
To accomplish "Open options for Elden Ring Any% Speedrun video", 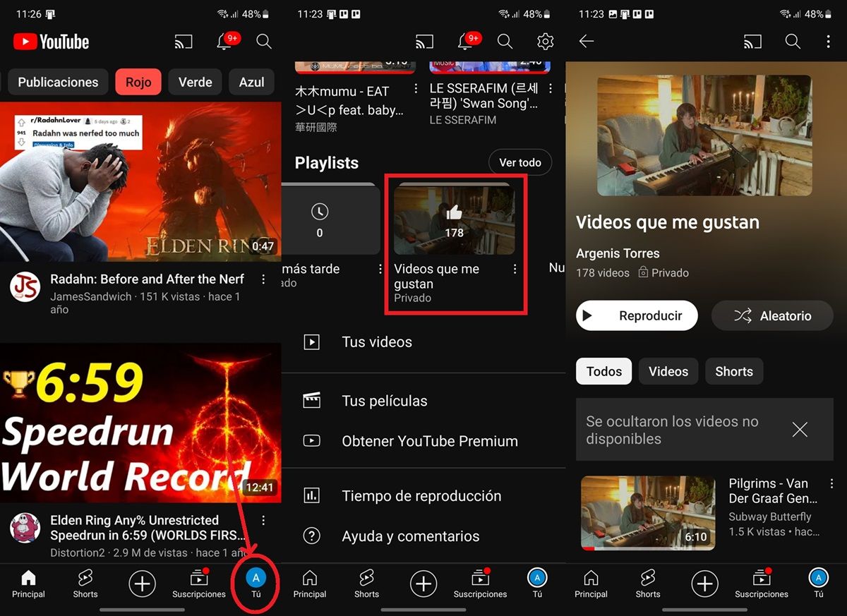I will click(x=263, y=521).
